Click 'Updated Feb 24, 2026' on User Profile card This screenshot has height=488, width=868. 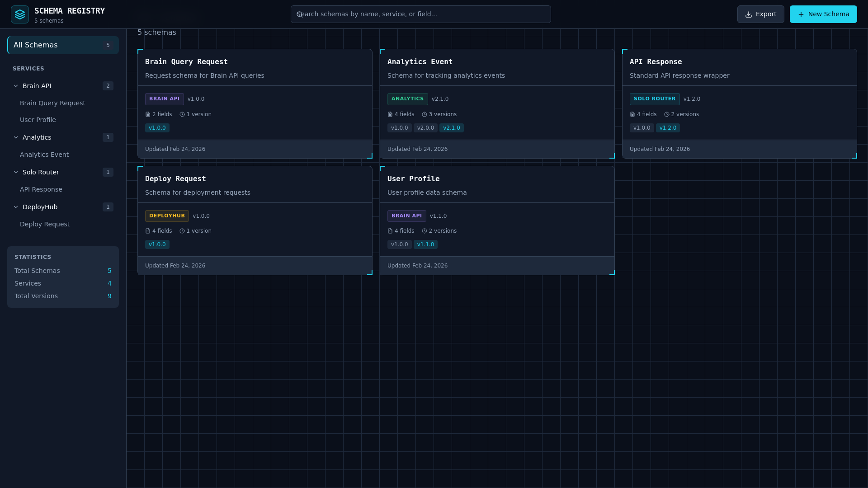(x=417, y=266)
